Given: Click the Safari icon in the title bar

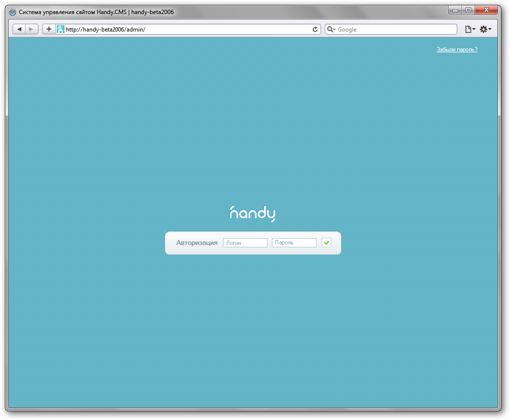Looking at the screenshot, I should click(x=13, y=12).
